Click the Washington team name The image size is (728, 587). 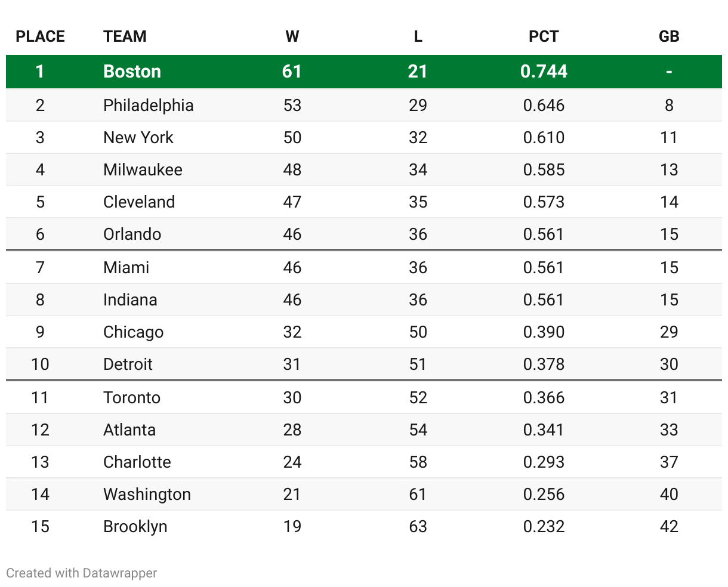click(x=147, y=495)
